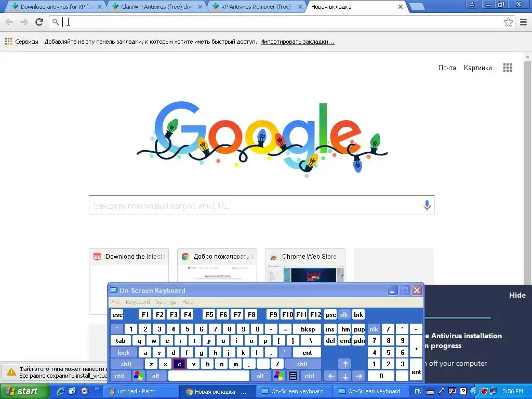Toggle the lock (caps lock) key
This screenshot has width=532, height=399.
(124, 353)
